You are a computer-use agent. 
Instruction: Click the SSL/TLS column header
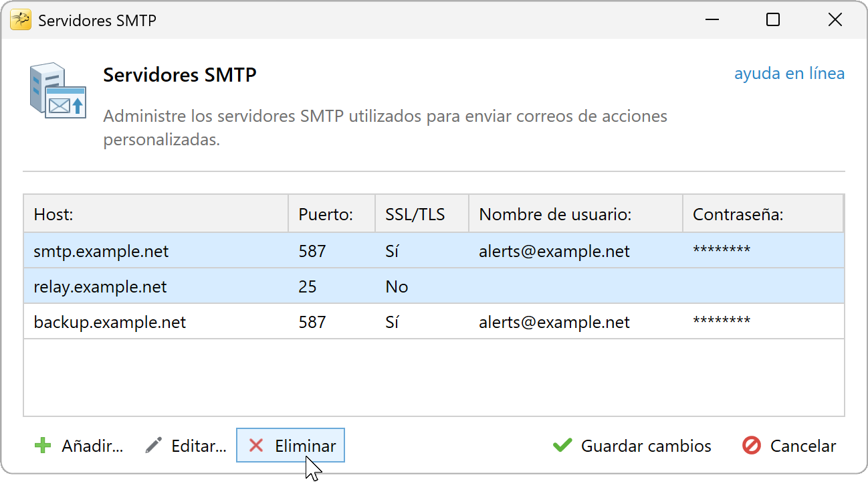tap(422, 214)
